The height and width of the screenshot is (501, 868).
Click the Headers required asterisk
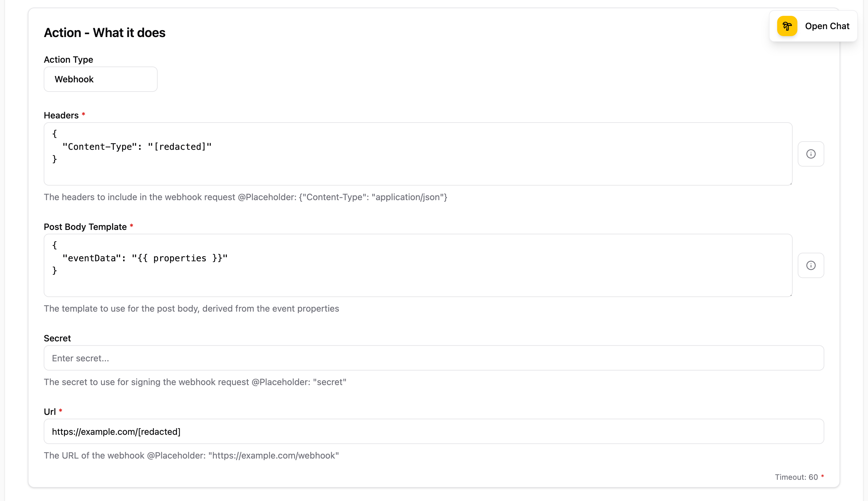[x=84, y=114]
